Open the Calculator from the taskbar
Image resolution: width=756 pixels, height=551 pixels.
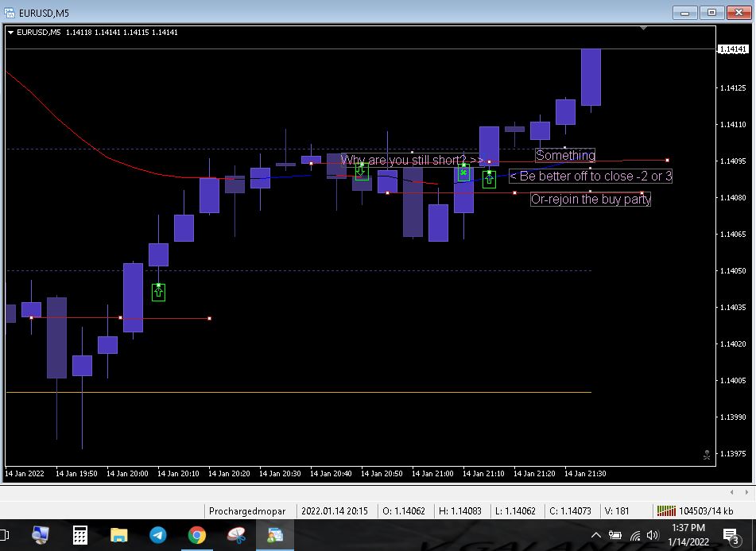80,535
